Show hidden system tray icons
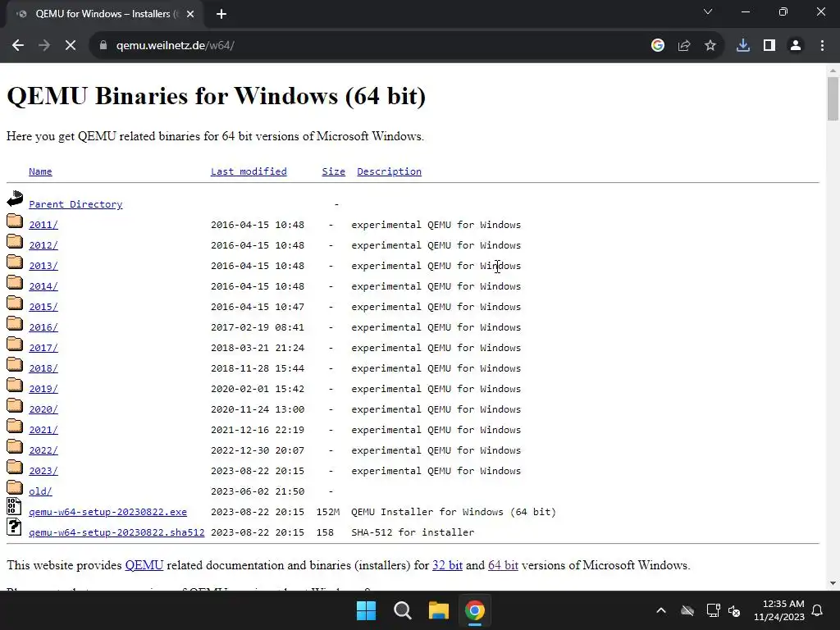The width and height of the screenshot is (840, 630). (661, 610)
